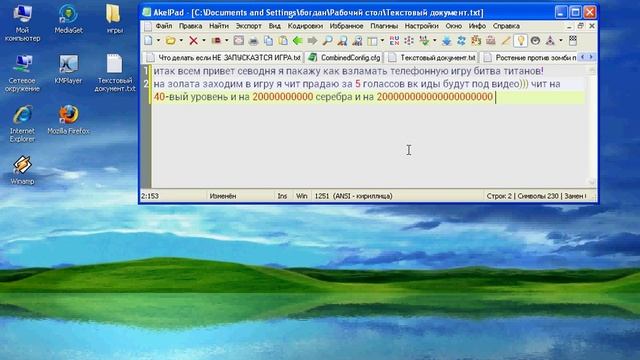Open the Инфо menu

click(x=477, y=26)
